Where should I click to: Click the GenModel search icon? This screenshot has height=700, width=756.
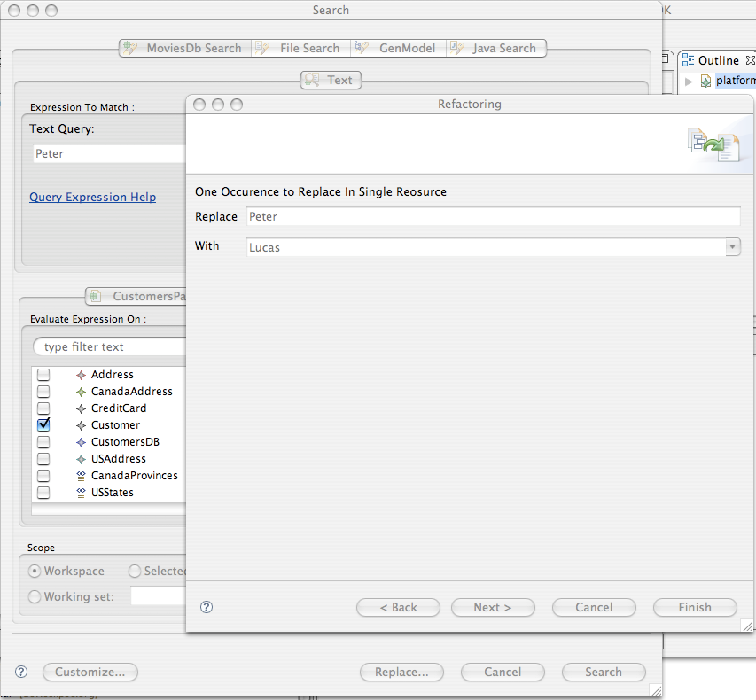point(362,48)
